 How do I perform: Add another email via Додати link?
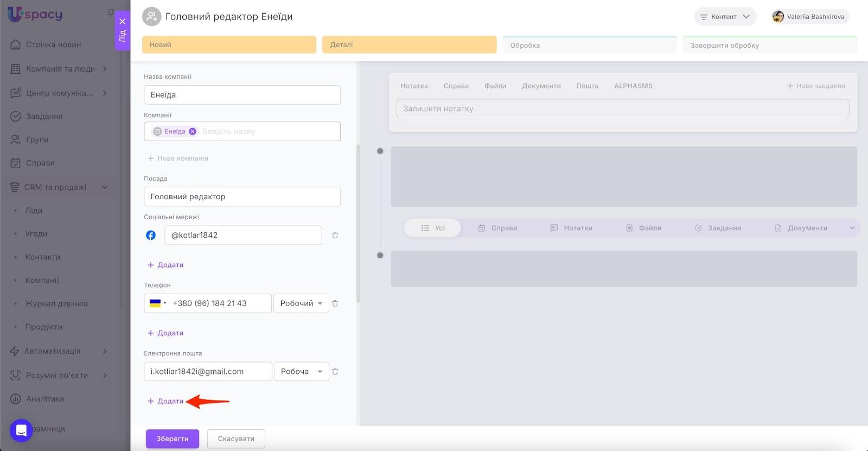tap(166, 401)
